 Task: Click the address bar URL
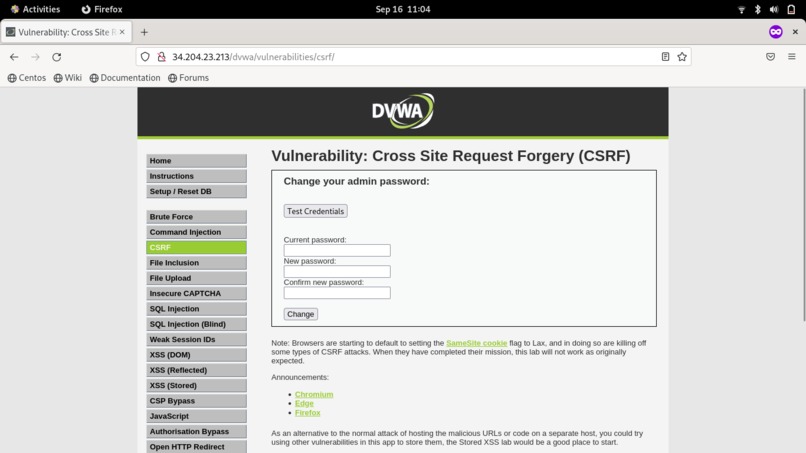coord(253,57)
